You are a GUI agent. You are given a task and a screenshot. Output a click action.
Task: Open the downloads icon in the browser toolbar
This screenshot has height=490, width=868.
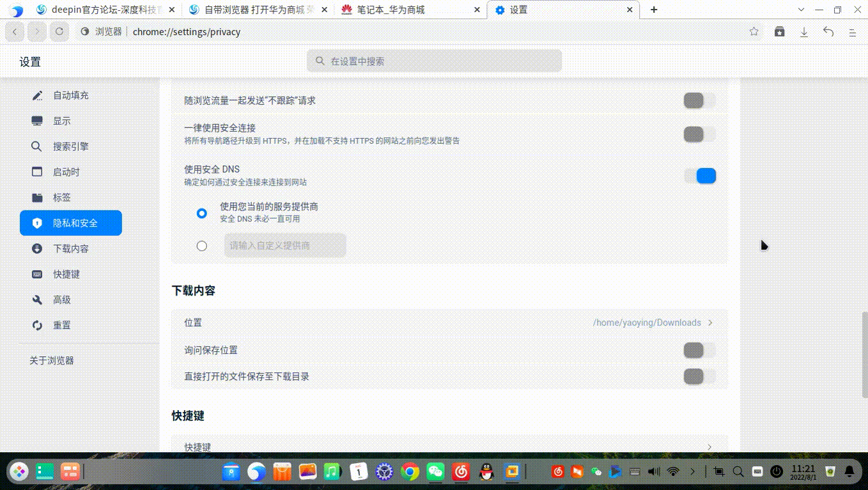pos(804,31)
